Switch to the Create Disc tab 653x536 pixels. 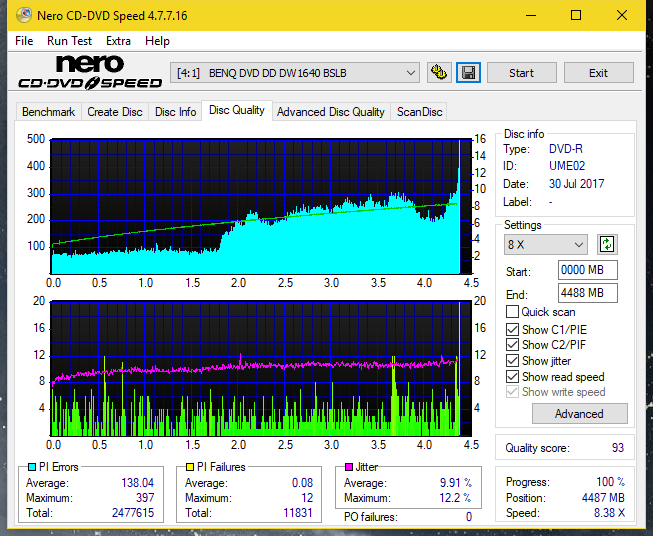(x=115, y=112)
